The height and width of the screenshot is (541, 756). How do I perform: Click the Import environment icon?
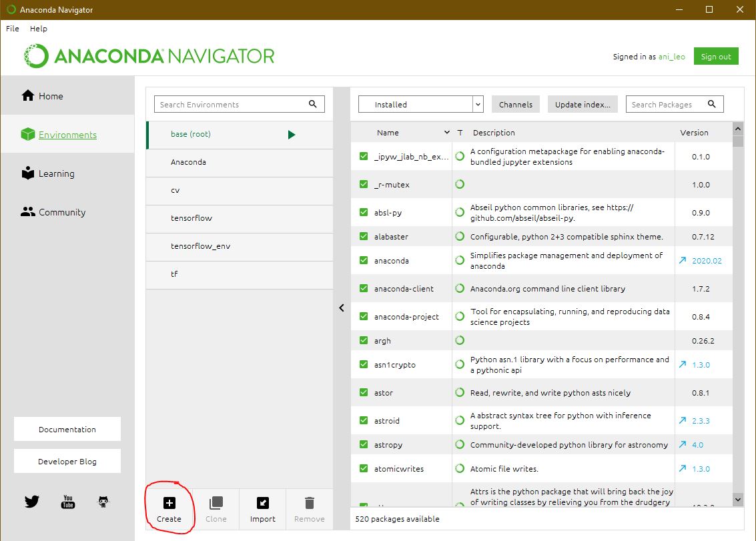pyautogui.click(x=263, y=503)
